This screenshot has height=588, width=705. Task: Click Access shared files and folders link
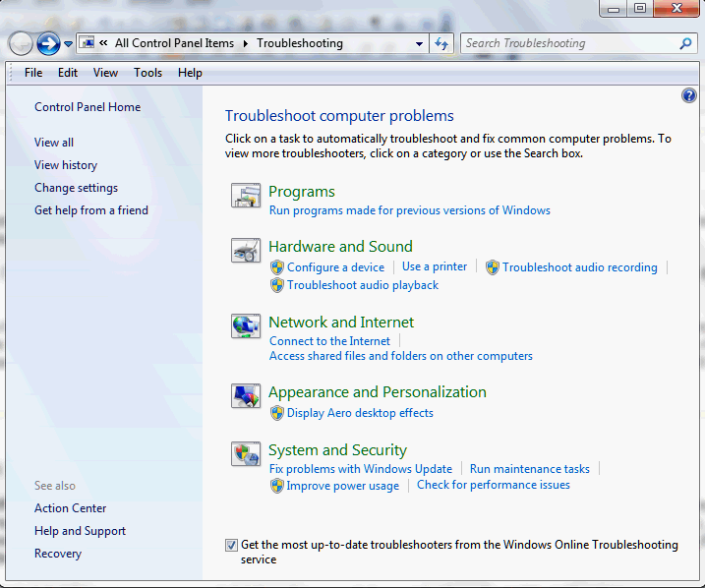click(400, 356)
